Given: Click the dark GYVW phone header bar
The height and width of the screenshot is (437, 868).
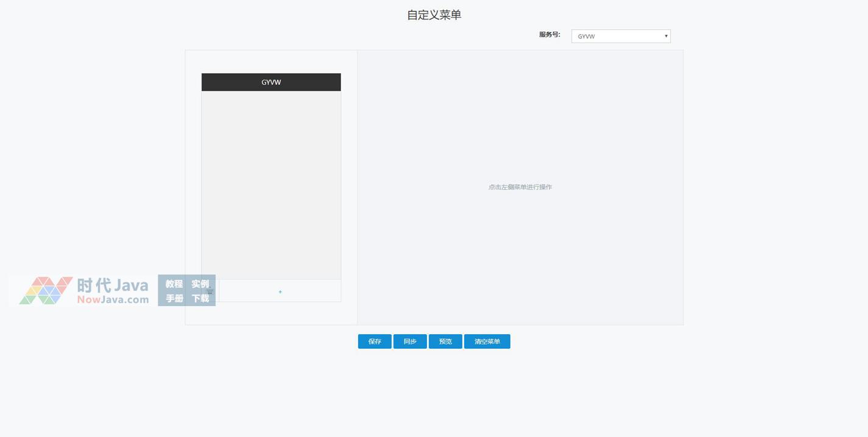Looking at the screenshot, I should pyautogui.click(x=271, y=82).
